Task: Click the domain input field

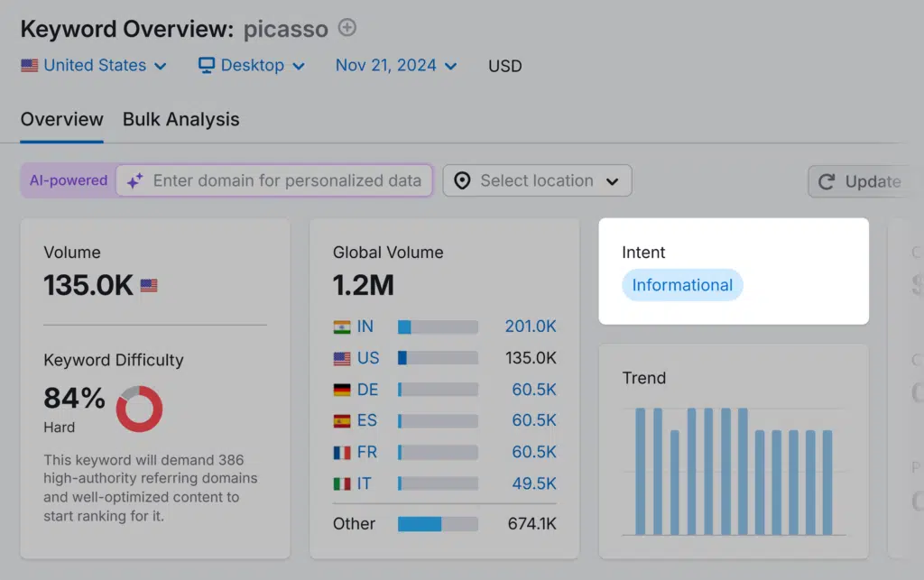Action: pyautogui.click(x=287, y=181)
